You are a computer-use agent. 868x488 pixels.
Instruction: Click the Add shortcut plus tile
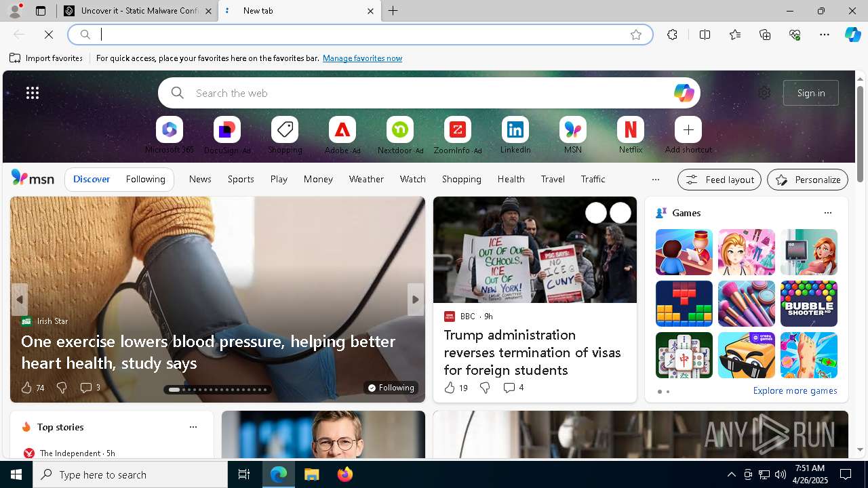pos(688,129)
